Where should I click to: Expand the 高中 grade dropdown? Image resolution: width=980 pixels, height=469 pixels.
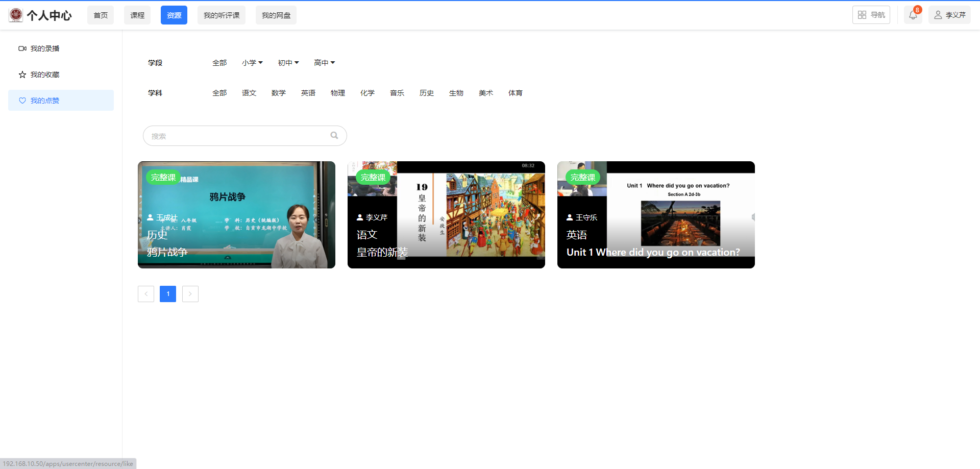(x=324, y=63)
